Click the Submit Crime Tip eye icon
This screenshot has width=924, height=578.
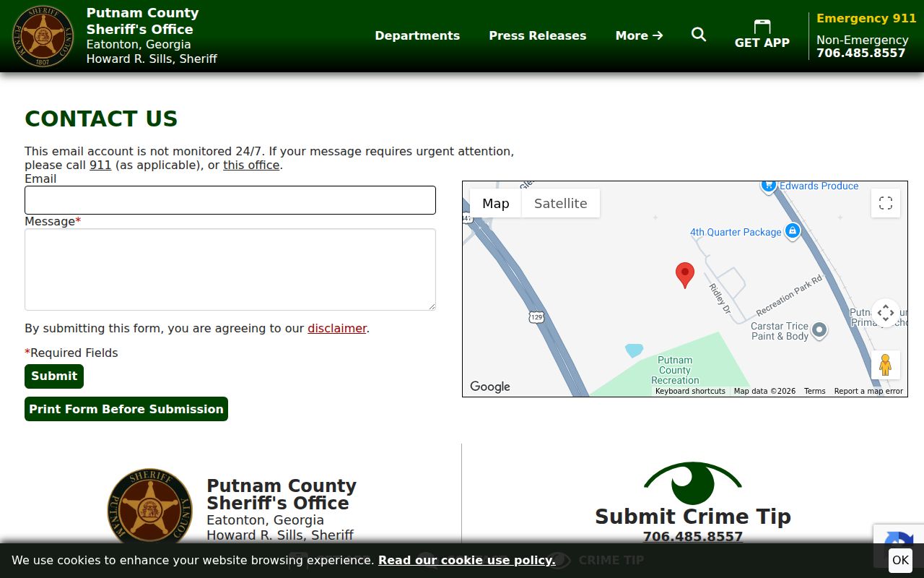pos(693,483)
